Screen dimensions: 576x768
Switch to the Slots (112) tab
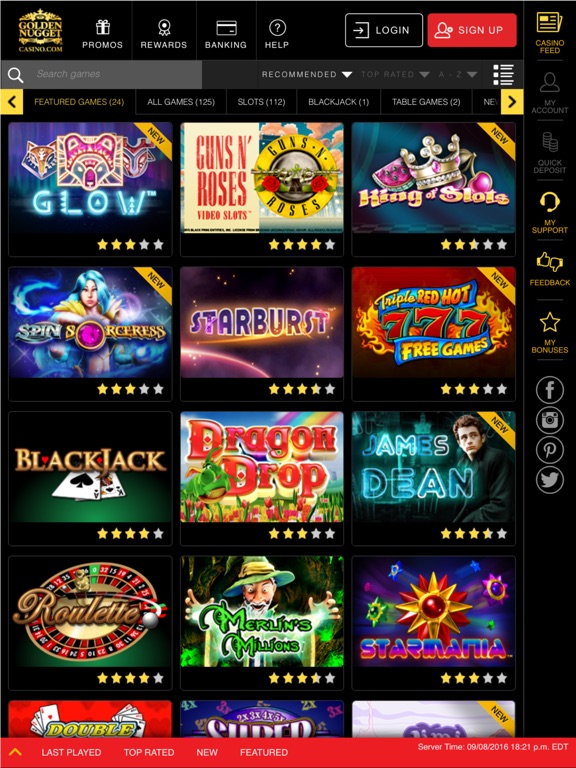pyautogui.click(x=262, y=102)
